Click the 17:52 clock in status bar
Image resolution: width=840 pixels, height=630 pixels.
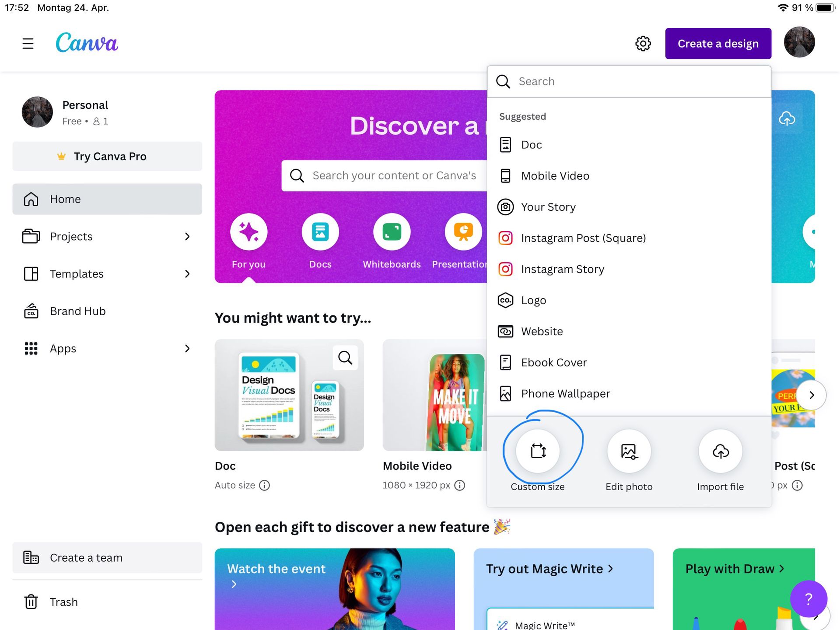click(x=17, y=8)
